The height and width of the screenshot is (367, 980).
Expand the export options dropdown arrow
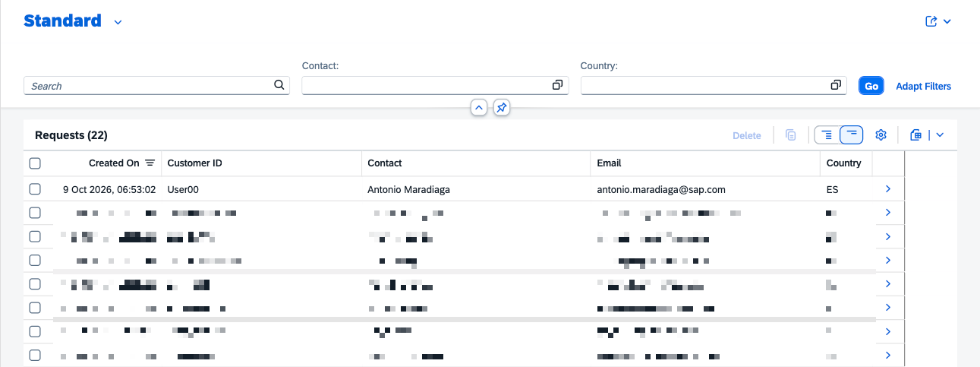(x=940, y=134)
